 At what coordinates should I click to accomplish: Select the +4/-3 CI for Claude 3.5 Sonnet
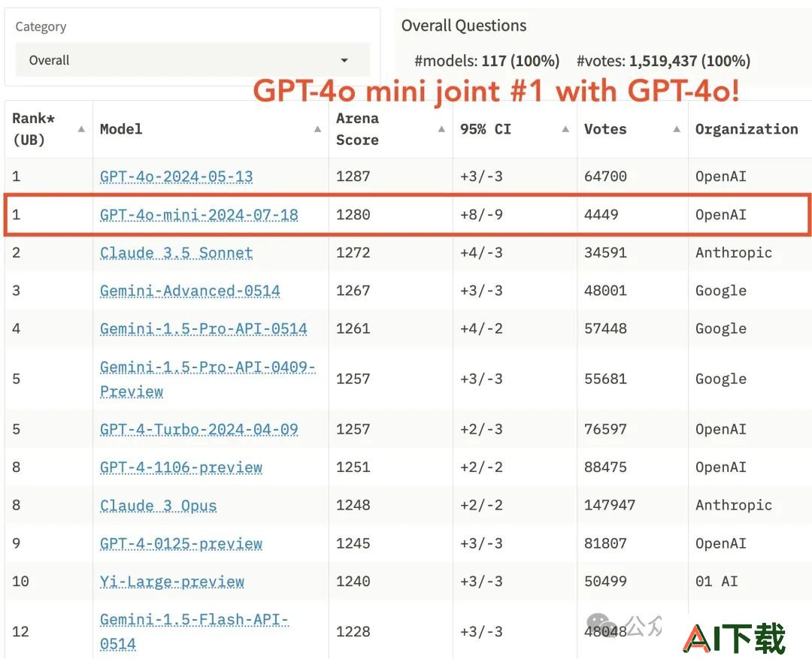pyautogui.click(x=481, y=252)
